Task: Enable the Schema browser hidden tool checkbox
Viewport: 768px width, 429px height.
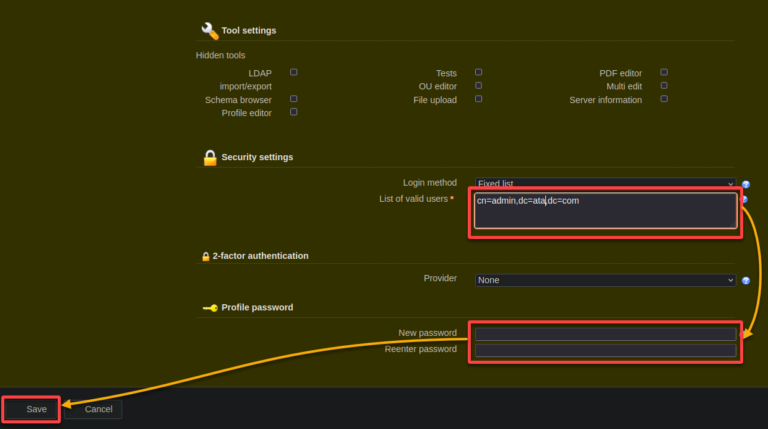Action: coord(293,99)
